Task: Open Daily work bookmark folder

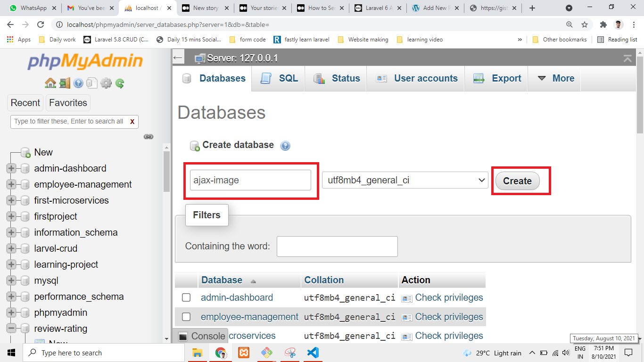Action: pyautogui.click(x=57, y=40)
